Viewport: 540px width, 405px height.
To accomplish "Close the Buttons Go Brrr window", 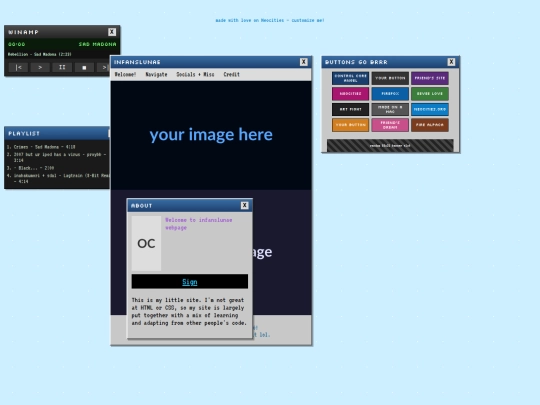I will tap(451, 62).
